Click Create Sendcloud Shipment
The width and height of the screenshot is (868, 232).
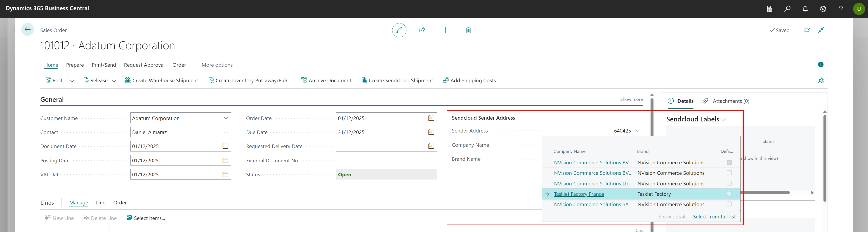pos(397,80)
